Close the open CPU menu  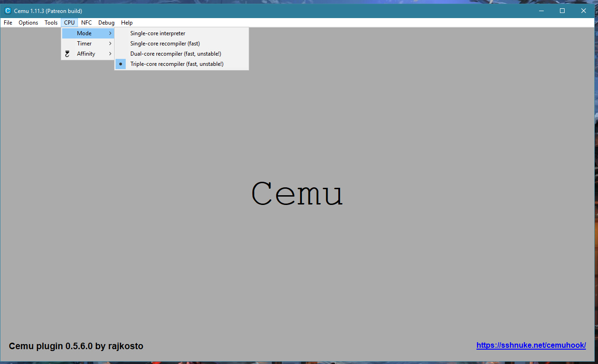(x=69, y=23)
